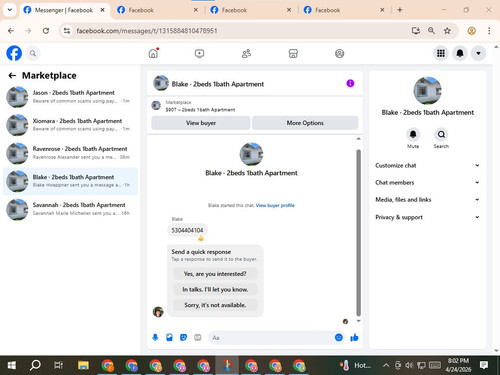
Task: Open File Explorer from the taskbar
Action: point(83,366)
